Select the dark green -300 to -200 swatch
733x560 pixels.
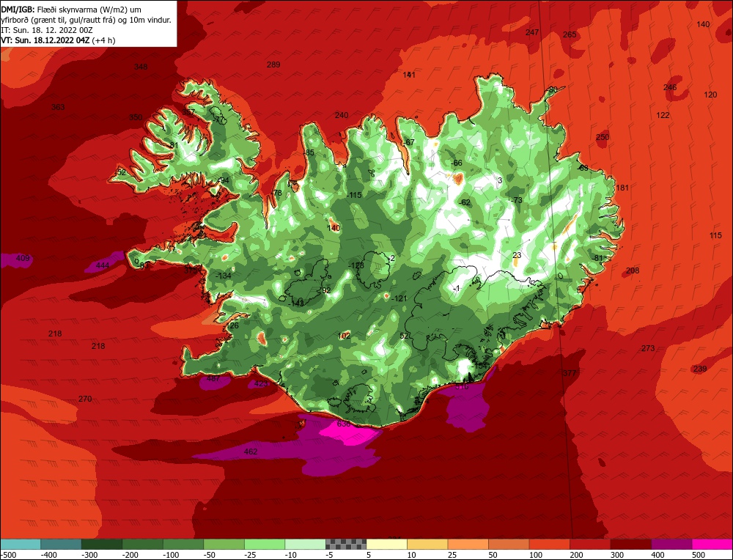tap(102, 544)
